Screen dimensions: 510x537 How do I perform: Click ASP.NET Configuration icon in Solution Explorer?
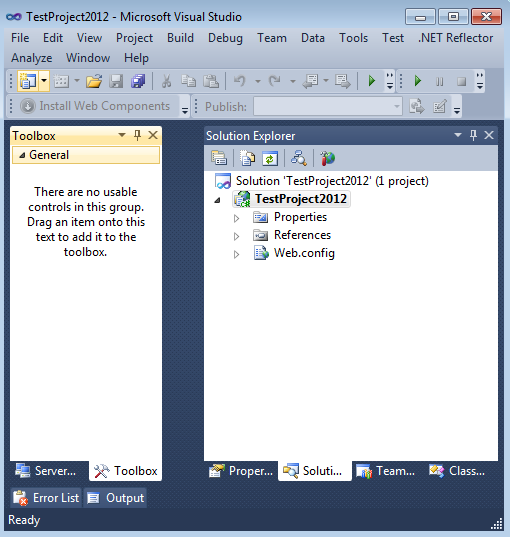327,158
